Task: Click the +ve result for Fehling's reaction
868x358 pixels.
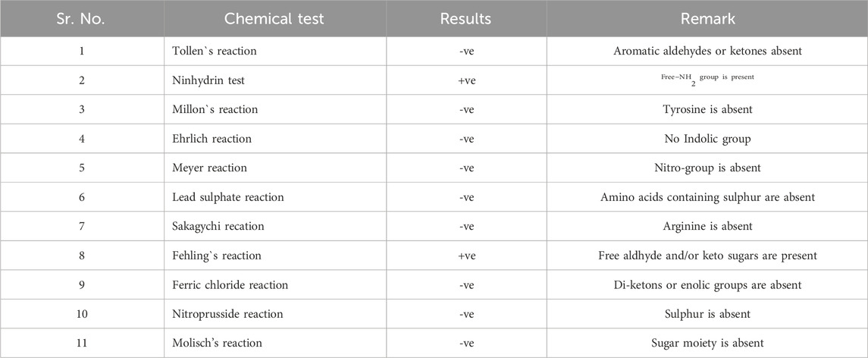Action: click(466, 256)
